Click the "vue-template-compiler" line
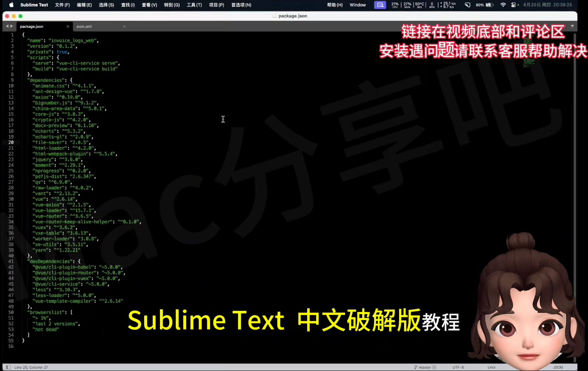The image size is (588, 371). (78, 301)
